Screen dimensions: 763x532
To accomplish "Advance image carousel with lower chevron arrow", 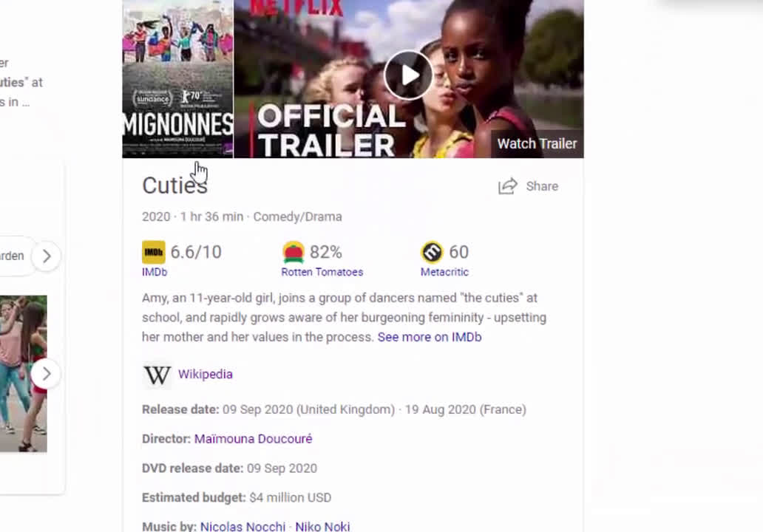I will tap(47, 374).
